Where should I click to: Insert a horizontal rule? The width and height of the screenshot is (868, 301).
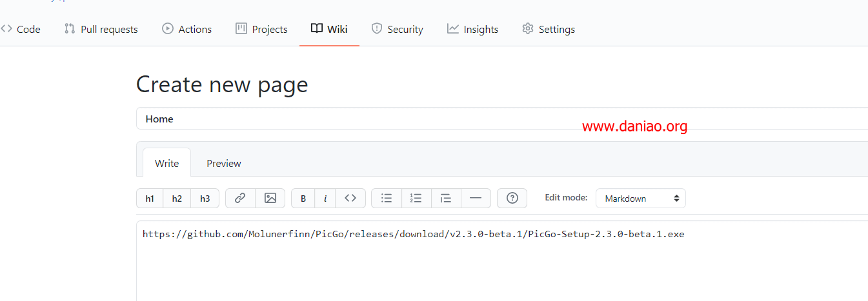pos(476,199)
